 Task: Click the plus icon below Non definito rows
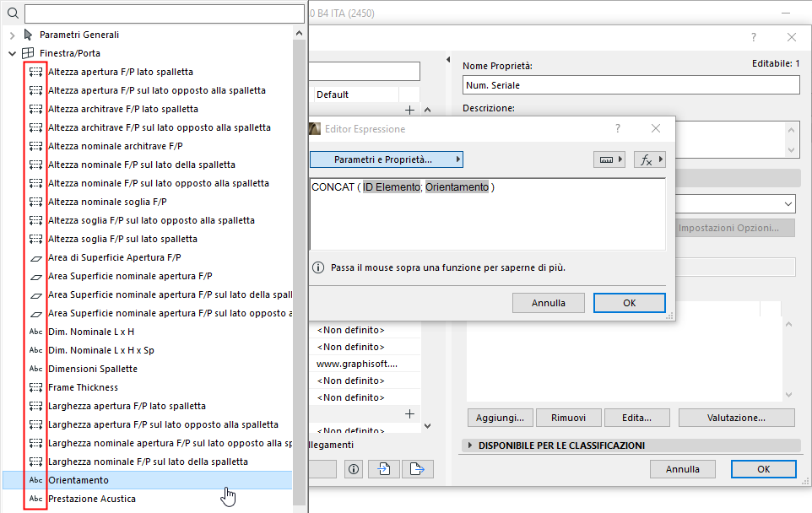[409, 413]
